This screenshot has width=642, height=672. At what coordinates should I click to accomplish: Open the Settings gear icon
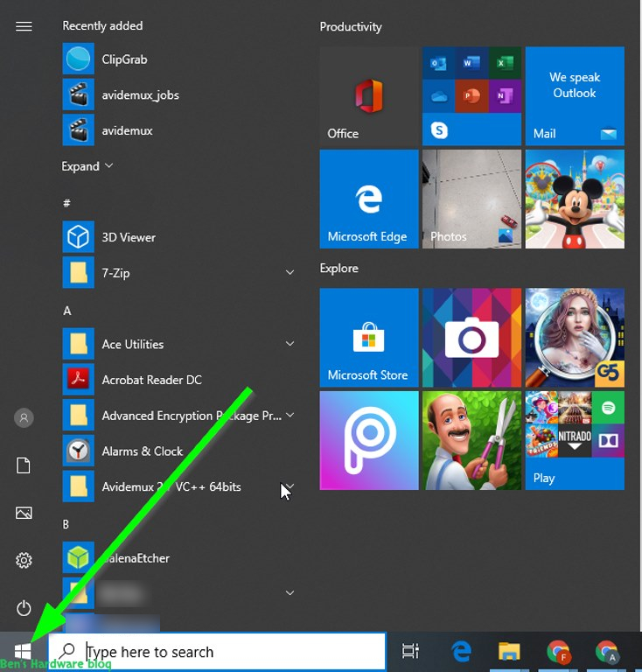(24, 560)
